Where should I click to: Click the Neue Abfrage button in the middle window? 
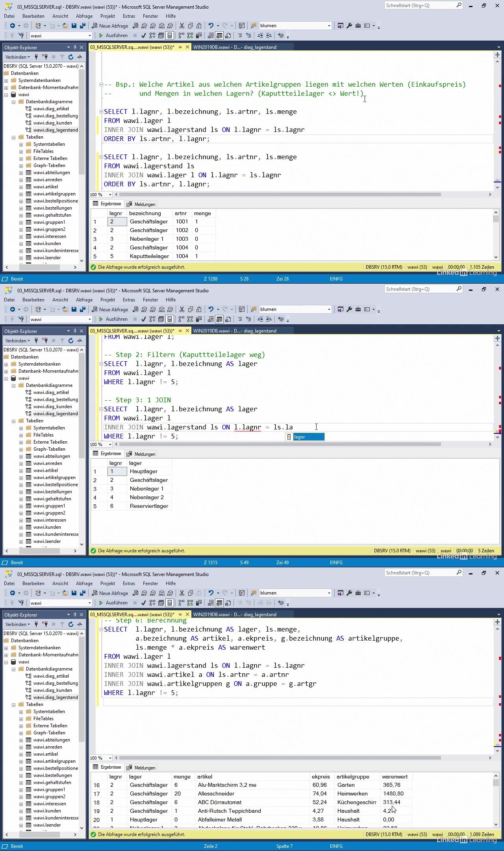pyautogui.click(x=110, y=310)
